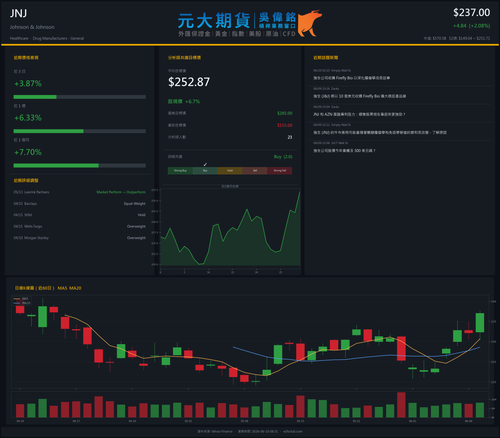500x438 pixels.
Task: Click the Strong Sell segment of rating scale
Action: coord(280,171)
